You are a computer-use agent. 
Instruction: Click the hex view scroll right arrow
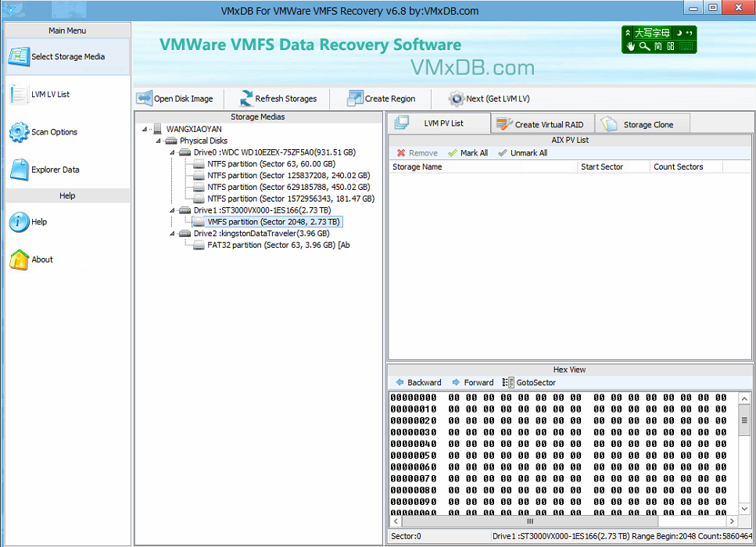[732, 521]
